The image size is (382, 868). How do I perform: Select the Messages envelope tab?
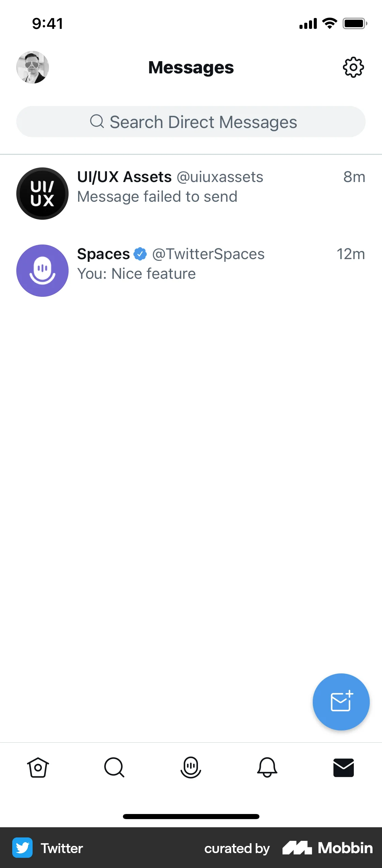344,767
